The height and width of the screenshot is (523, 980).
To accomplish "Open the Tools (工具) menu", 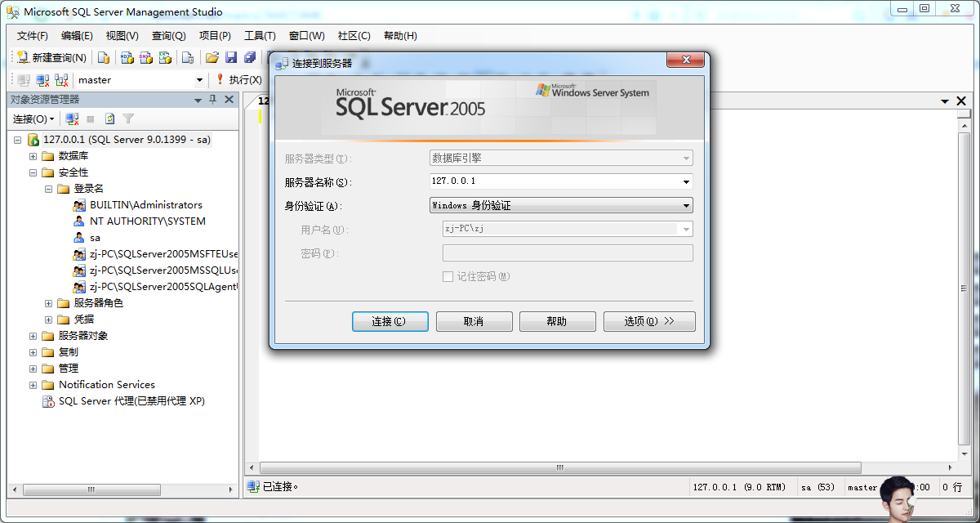I will 260,36.
